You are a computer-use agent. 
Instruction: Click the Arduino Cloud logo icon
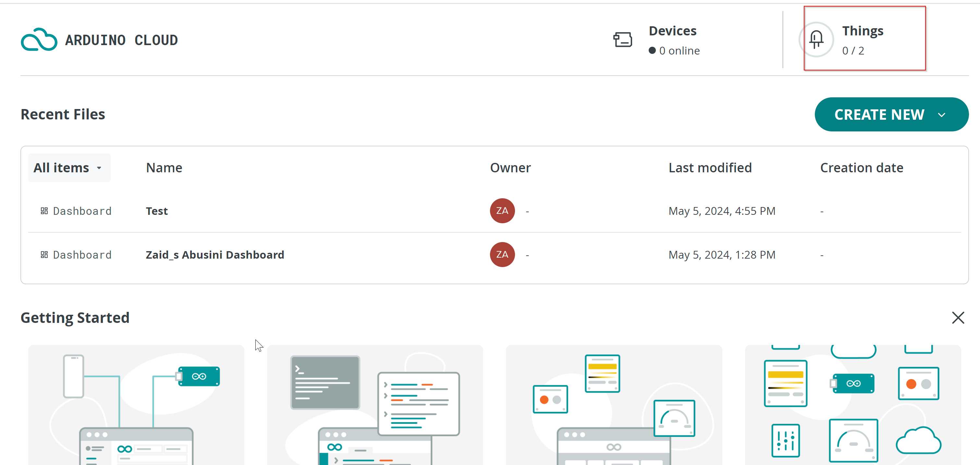(x=39, y=39)
